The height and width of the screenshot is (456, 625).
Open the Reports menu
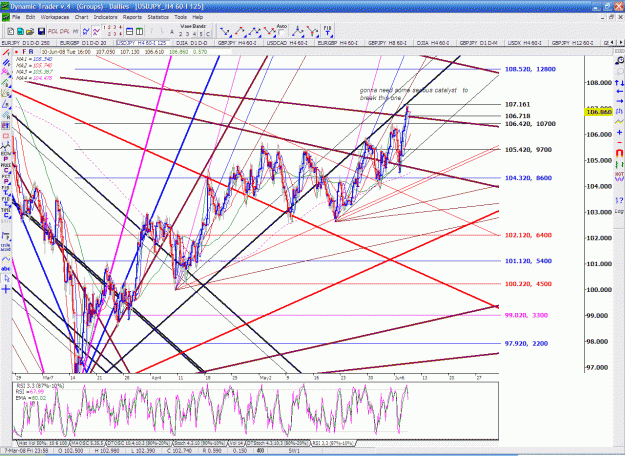[132, 17]
